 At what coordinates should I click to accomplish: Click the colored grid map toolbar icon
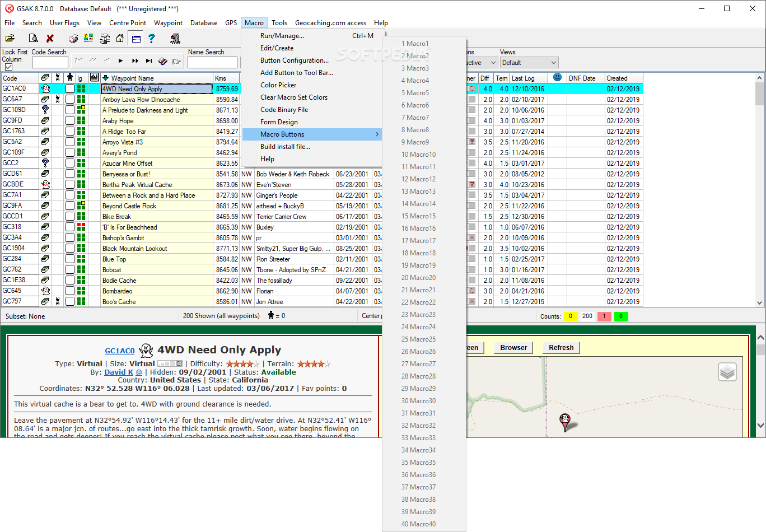tap(88, 38)
